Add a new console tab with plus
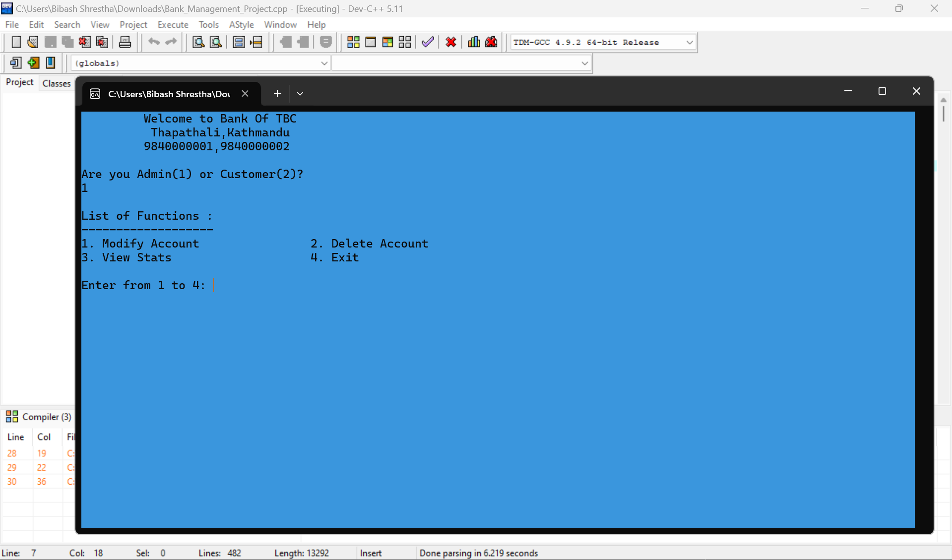 277,94
